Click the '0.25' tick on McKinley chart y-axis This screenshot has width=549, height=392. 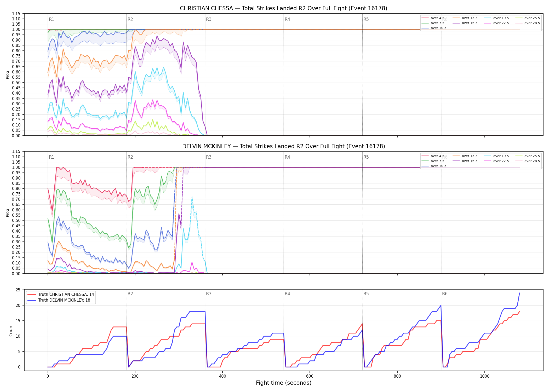(16, 247)
